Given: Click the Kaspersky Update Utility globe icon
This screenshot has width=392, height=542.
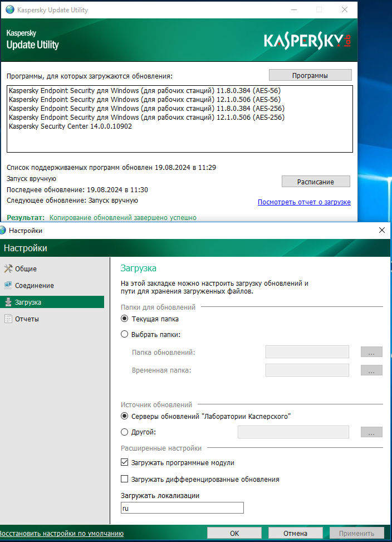Looking at the screenshot, I should pyautogui.click(x=10, y=9).
